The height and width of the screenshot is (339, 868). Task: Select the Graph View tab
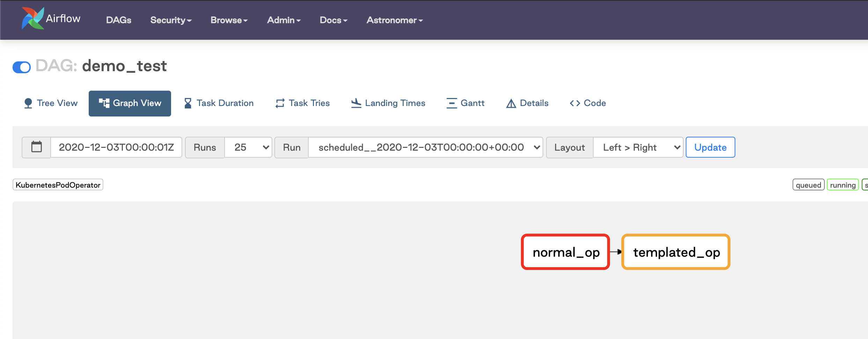130,103
